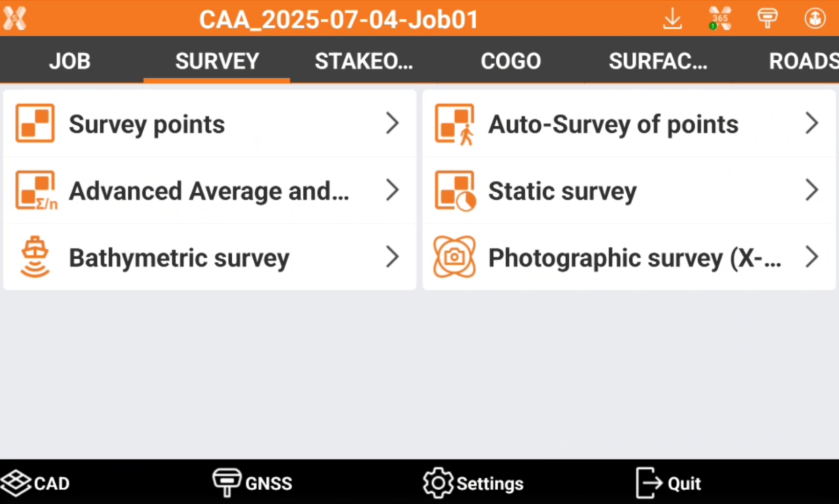839x504 pixels.
Task: Tap the GNSS receiver icon in header
Action: click(x=767, y=19)
